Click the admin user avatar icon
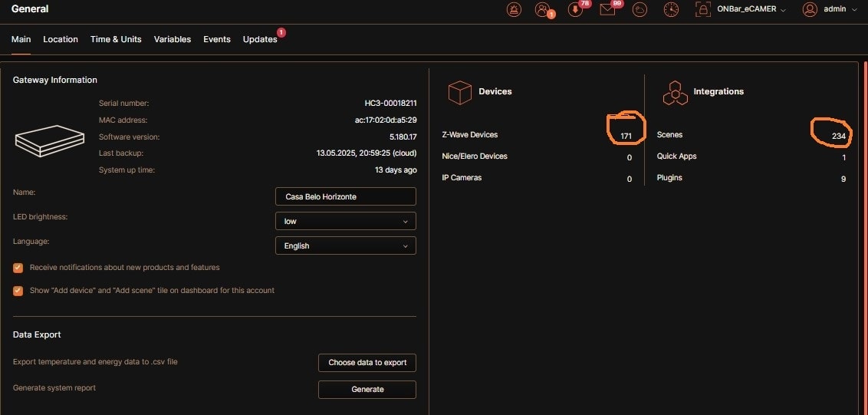 coord(810,9)
